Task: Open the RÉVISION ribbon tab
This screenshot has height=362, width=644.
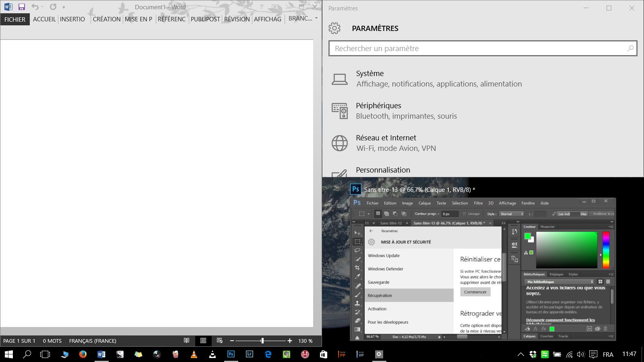Action: click(x=237, y=19)
